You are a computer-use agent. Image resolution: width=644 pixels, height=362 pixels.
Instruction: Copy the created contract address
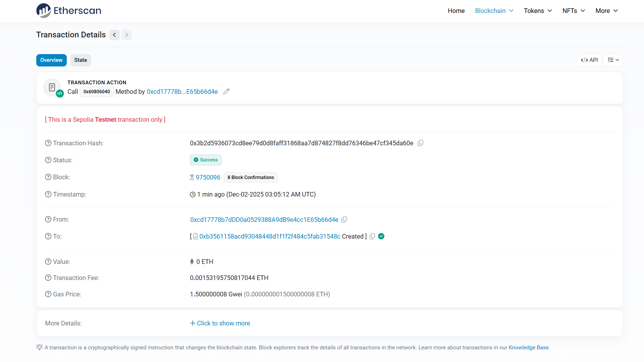(x=372, y=236)
